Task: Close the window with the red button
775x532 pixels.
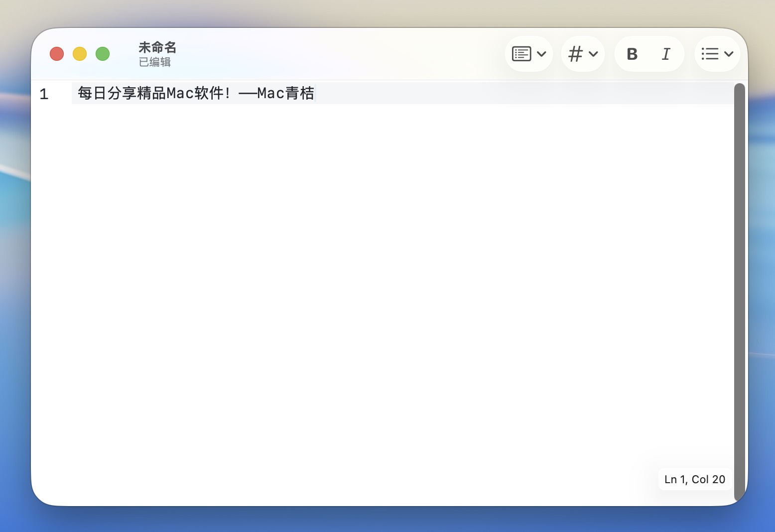Action: pyautogui.click(x=57, y=54)
